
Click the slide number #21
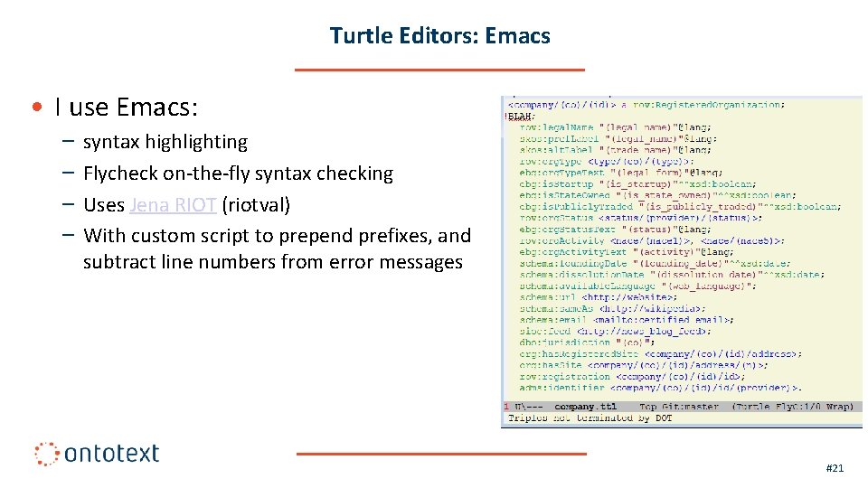click(x=835, y=468)
